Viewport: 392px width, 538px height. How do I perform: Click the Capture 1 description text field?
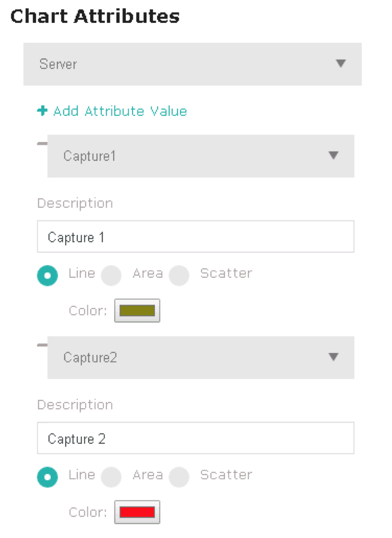tap(195, 237)
